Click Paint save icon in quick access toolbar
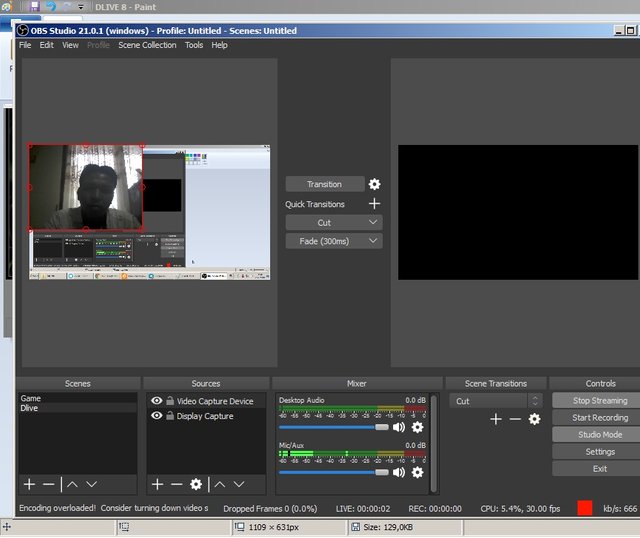Viewport: 640px width, 538px height. pos(34,7)
